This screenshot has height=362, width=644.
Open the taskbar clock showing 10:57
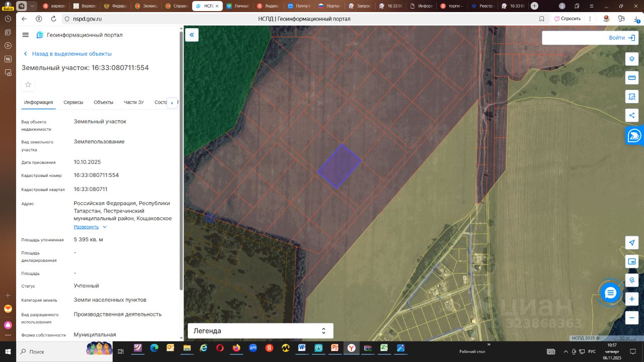[x=612, y=351]
